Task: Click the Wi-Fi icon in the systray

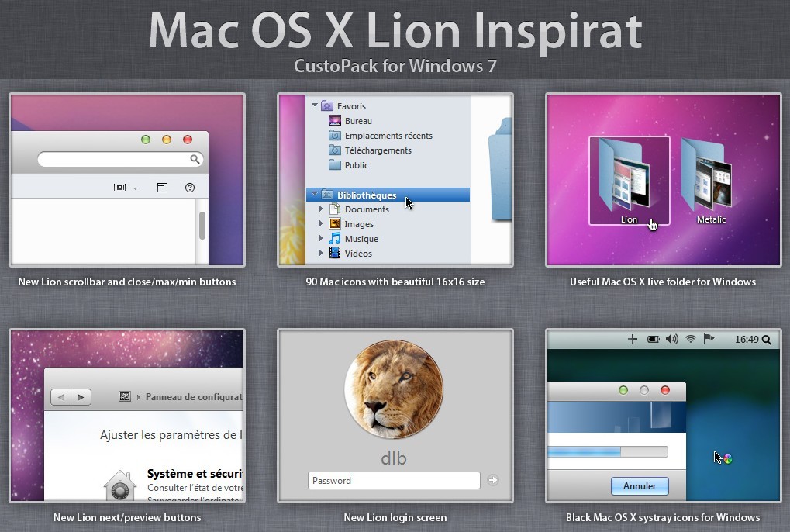Action: click(x=691, y=339)
